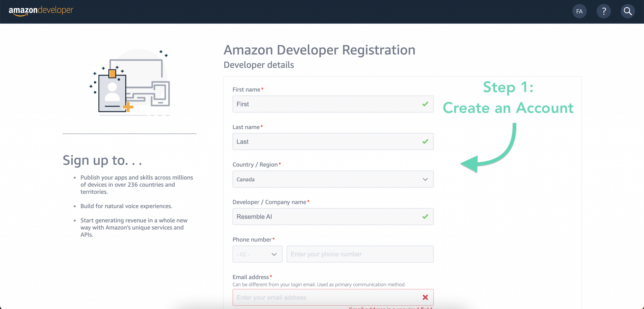Image resolution: width=644 pixels, height=309 pixels.
Task: Click the developer badge illustration
Action: pos(130,82)
